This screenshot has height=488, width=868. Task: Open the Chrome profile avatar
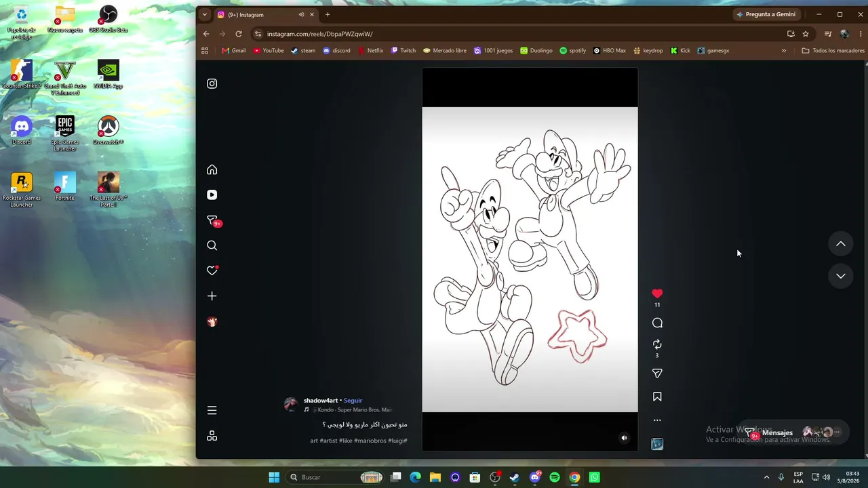pos(844,34)
